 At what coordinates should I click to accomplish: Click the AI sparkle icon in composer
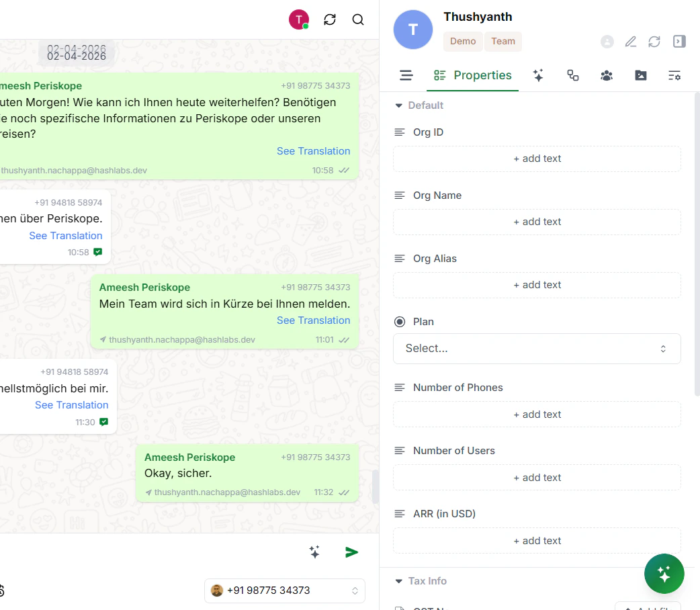[314, 552]
